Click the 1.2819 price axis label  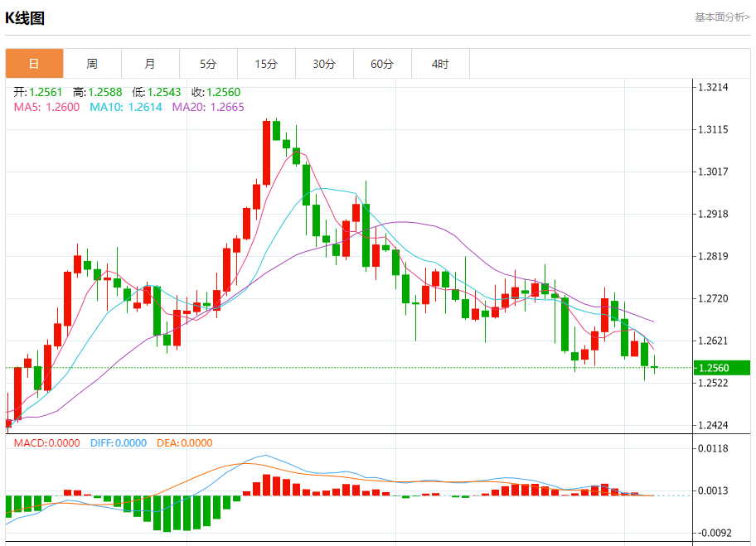tap(713, 256)
